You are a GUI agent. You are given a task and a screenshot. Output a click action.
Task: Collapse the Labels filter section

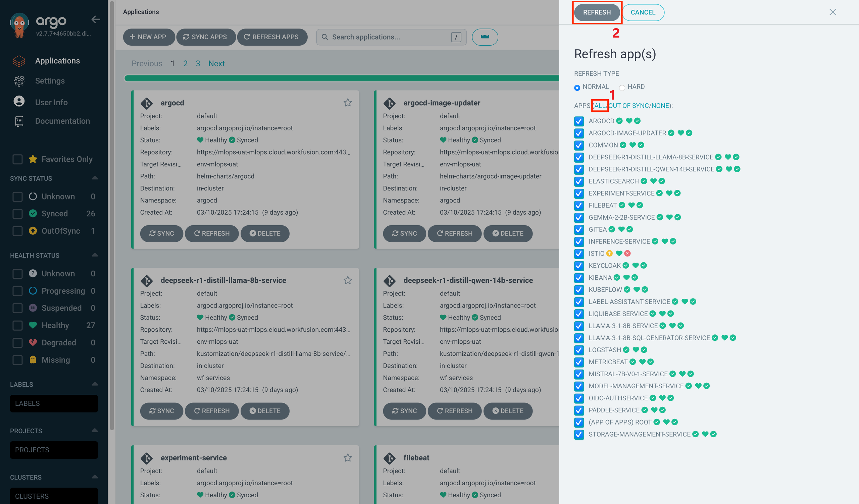click(95, 384)
